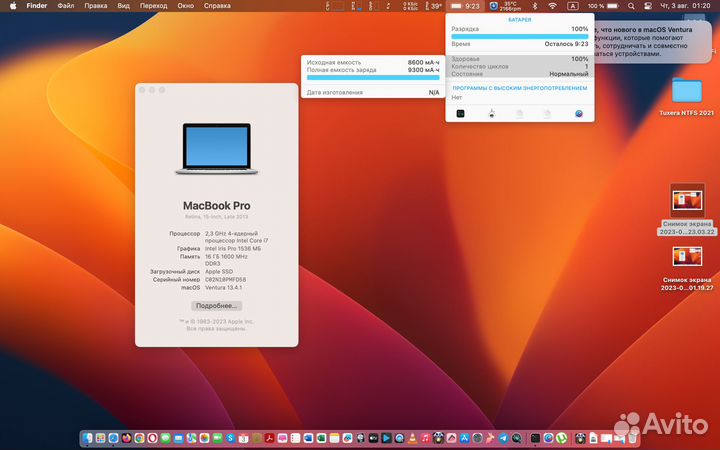Open Photos from the Dock
Image resolution: width=720 pixels, height=450 pixels.
tap(204, 438)
